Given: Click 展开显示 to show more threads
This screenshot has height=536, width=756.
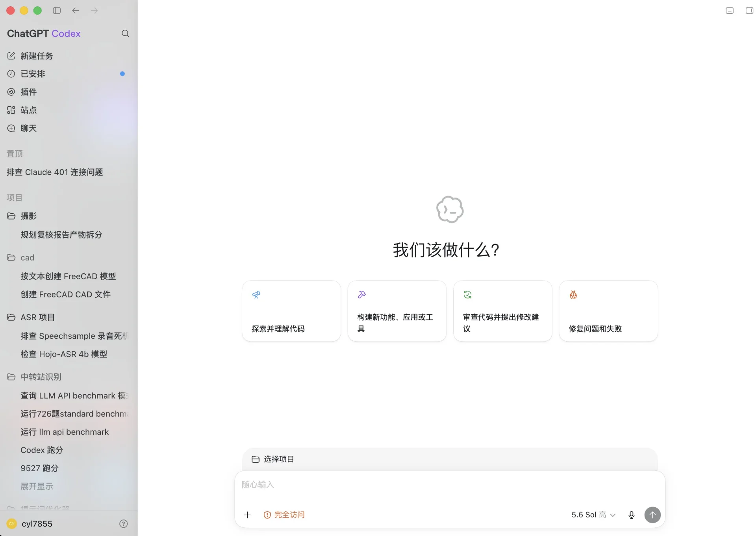Looking at the screenshot, I should 37,486.
